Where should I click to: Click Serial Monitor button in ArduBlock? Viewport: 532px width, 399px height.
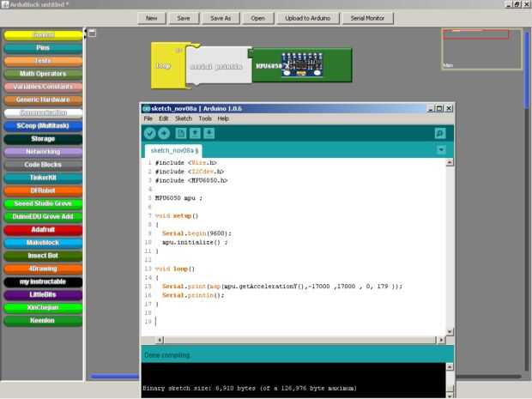pos(367,18)
